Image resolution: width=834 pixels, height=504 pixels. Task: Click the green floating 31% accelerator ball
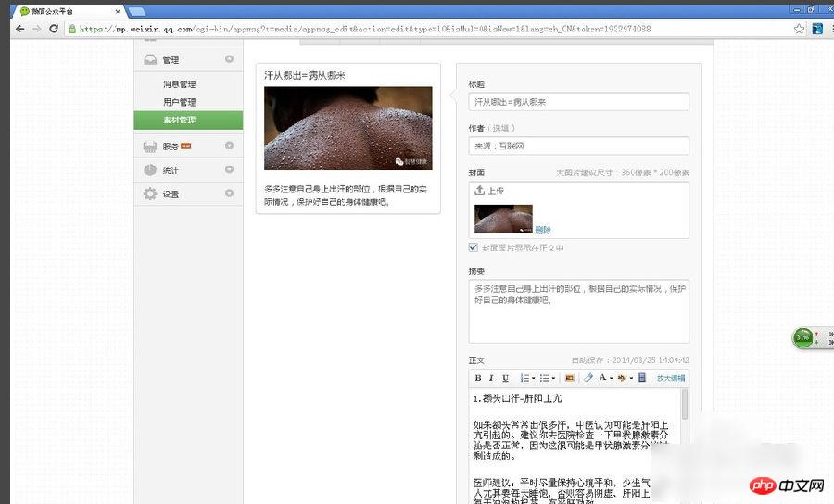(x=802, y=337)
